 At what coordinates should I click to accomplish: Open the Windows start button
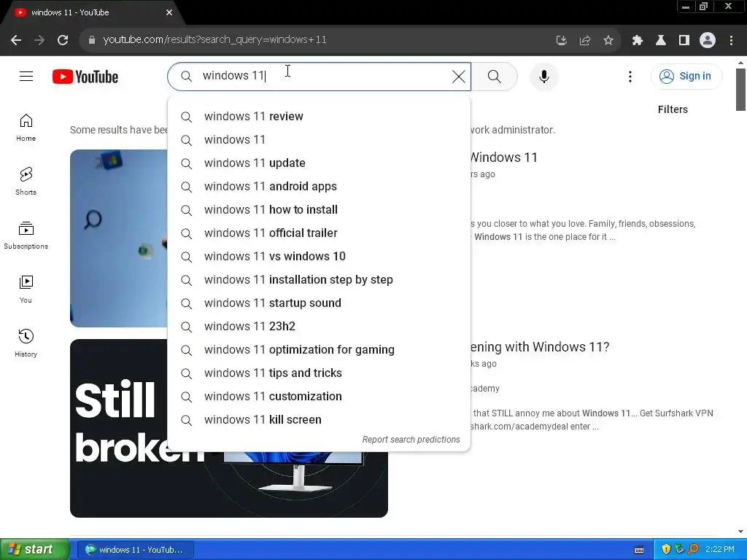point(35,550)
